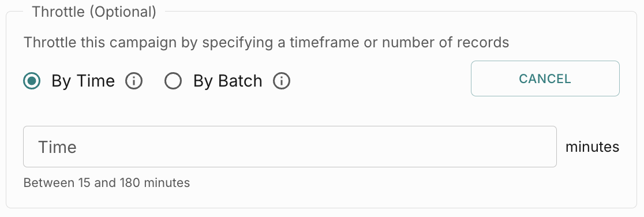Click the Between 15 and 180 minutes hint
This screenshot has width=644, height=217.
pyautogui.click(x=107, y=182)
